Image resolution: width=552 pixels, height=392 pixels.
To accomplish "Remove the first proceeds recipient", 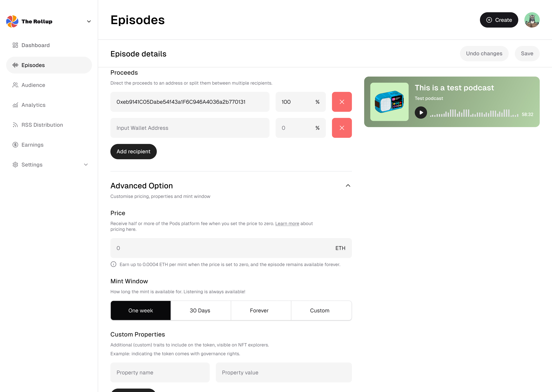I will click(342, 102).
